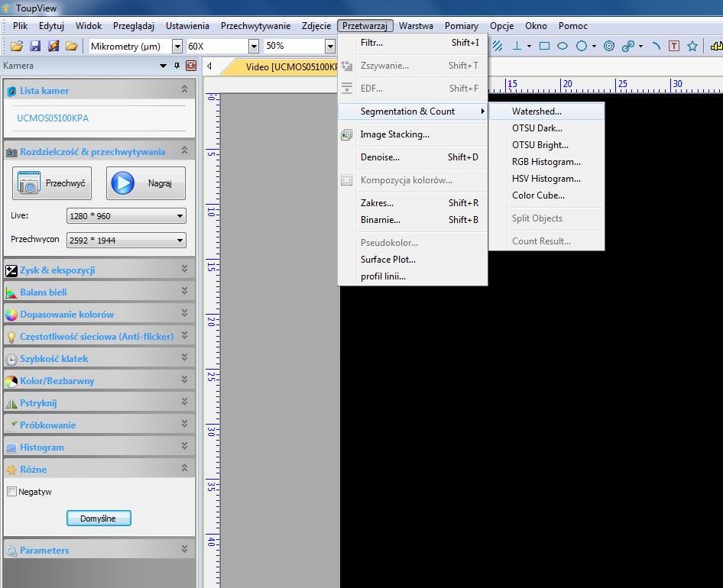Close the Kamera side panel
The width and height of the screenshot is (723, 588).
pyautogui.click(x=191, y=66)
